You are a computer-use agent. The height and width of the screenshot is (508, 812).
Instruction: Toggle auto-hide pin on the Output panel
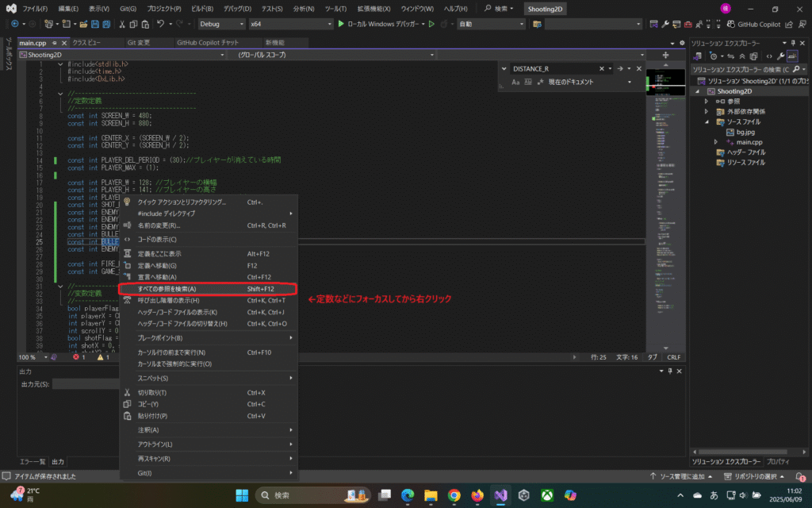pyautogui.click(x=670, y=371)
